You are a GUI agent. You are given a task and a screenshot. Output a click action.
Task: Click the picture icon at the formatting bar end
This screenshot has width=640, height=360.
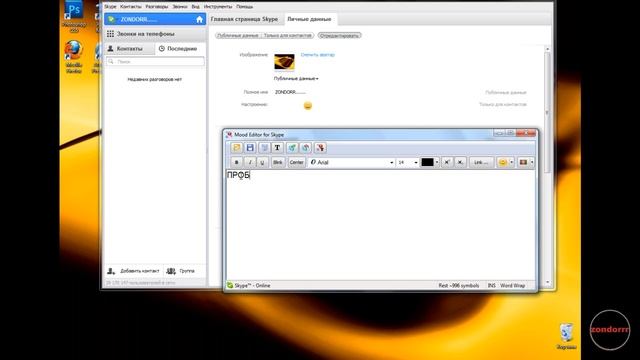[523, 162]
